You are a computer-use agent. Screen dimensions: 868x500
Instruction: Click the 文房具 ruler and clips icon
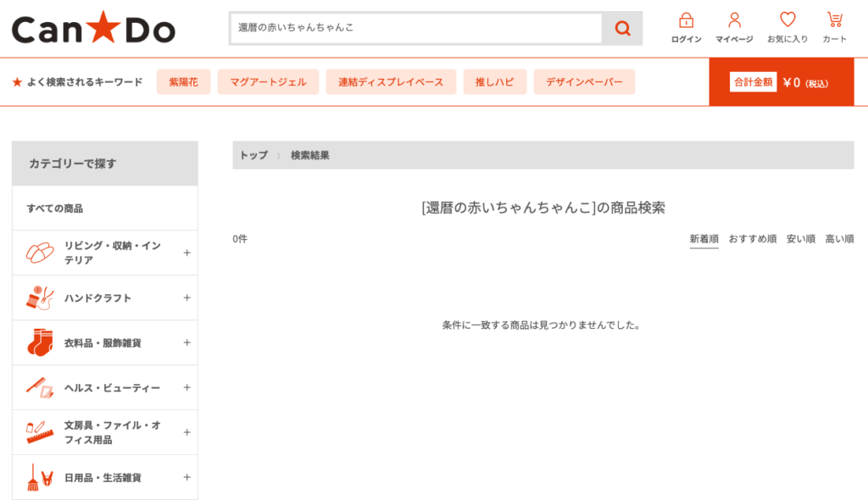40,432
